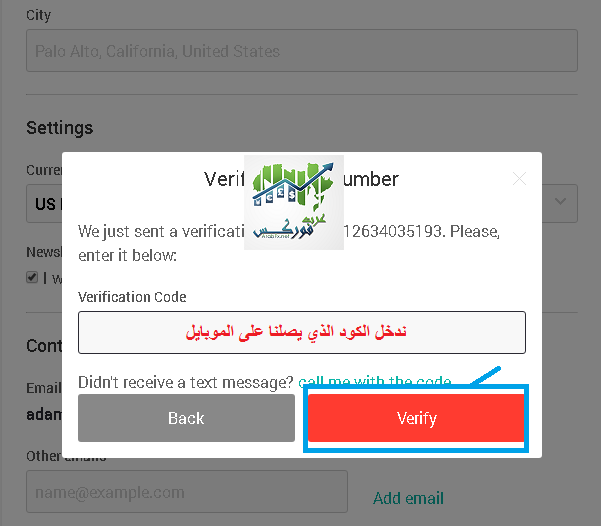Open the US currency select box
This screenshot has width=601, height=526.
pyautogui.click(x=302, y=204)
